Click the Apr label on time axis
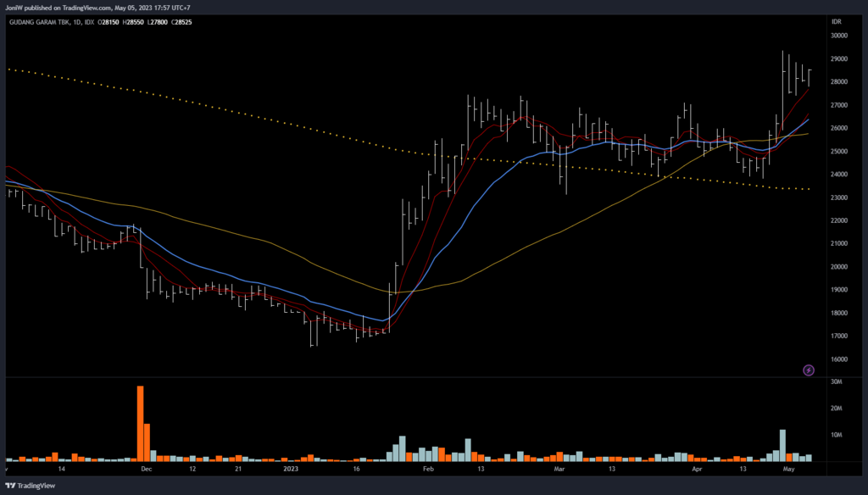 coord(697,468)
